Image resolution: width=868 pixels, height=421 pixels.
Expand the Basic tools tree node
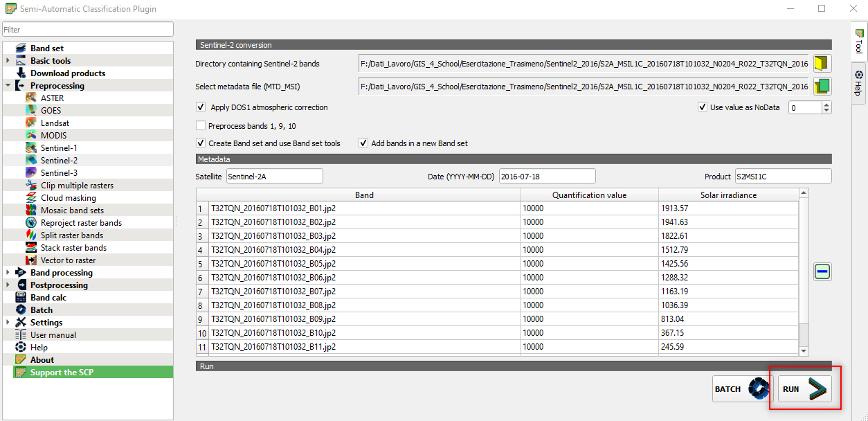[8, 61]
